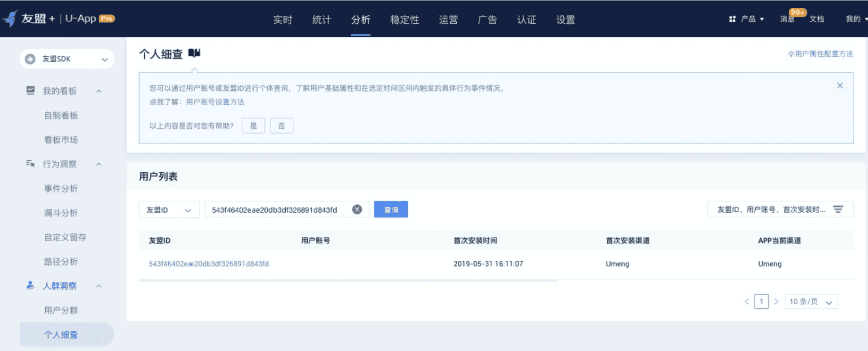Open the 用户账号设置方法 link
The image size is (868, 351).
pyautogui.click(x=215, y=102)
